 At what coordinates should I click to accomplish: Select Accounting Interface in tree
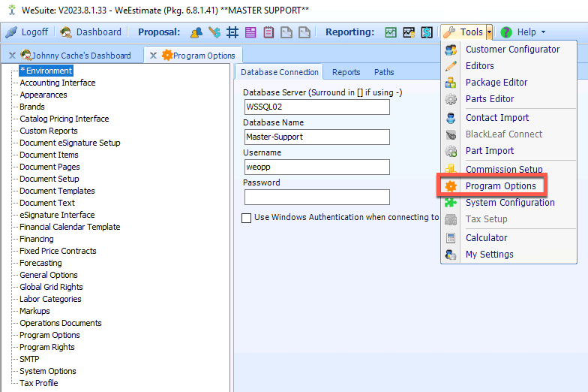[x=58, y=83]
